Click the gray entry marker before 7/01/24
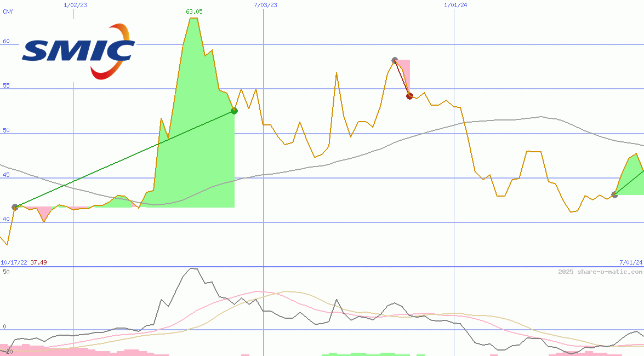The image size is (644, 356). 614,194
